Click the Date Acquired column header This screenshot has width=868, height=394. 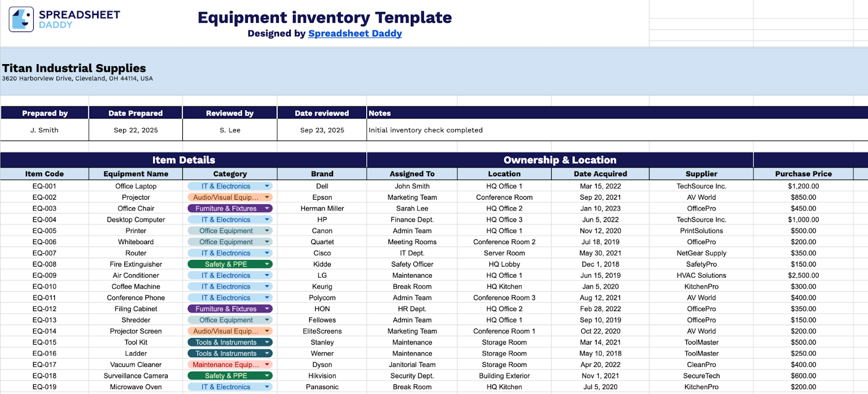[601, 174]
